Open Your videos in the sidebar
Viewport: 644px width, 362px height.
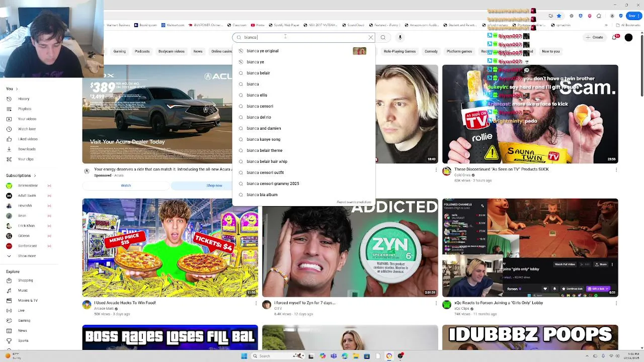coord(27,119)
